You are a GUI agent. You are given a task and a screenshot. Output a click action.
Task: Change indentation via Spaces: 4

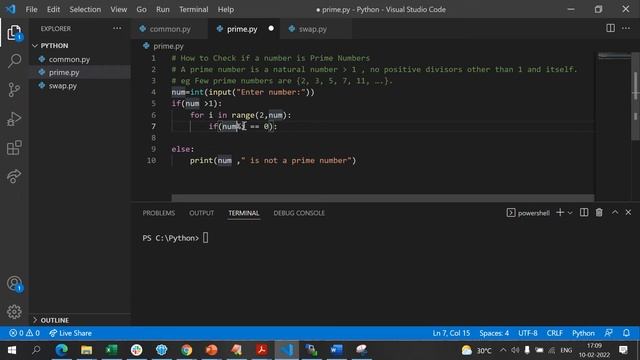494,333
